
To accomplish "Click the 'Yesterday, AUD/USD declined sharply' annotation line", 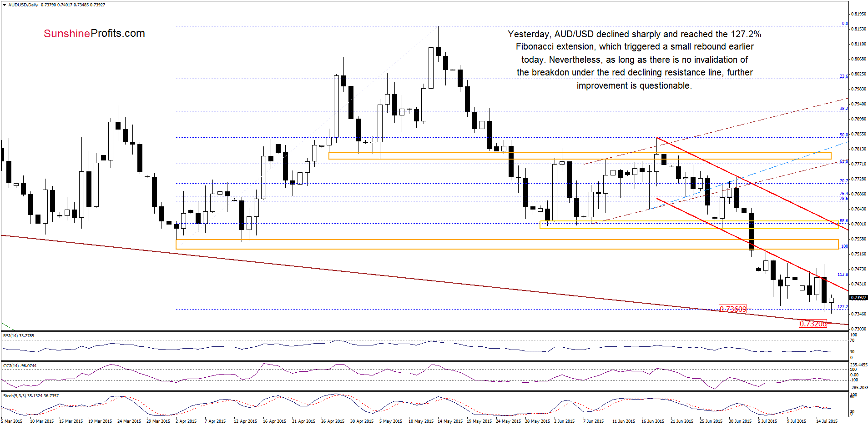I will [x=634, y=34].
